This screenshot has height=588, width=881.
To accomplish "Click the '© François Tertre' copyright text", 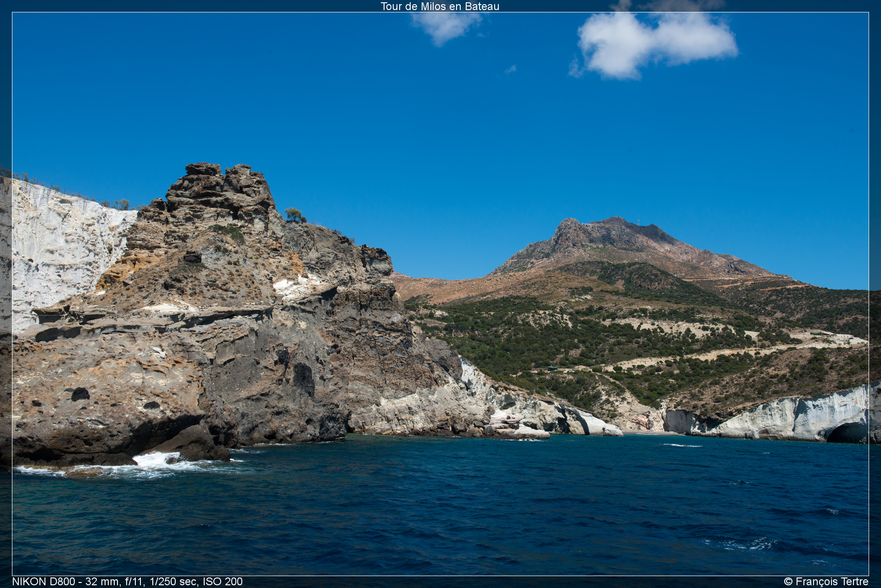I will [x=826, y=582].
